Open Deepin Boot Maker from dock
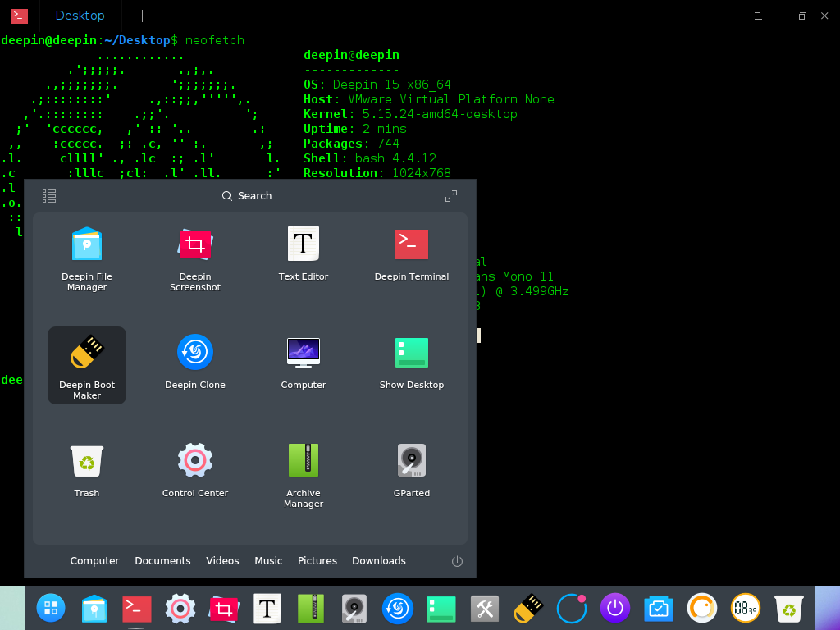The height and width of the screenshot is (630, 840). coord(528,608)
